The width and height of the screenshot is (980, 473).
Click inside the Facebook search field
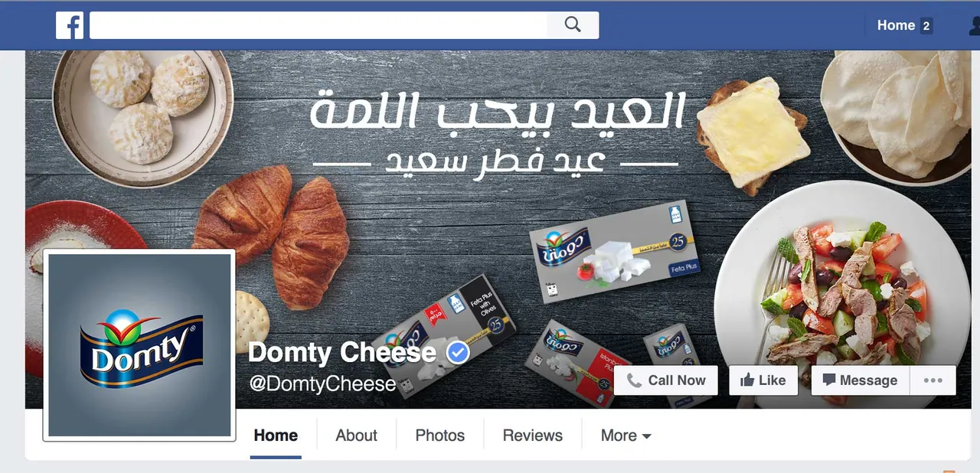tap(318, 25)
